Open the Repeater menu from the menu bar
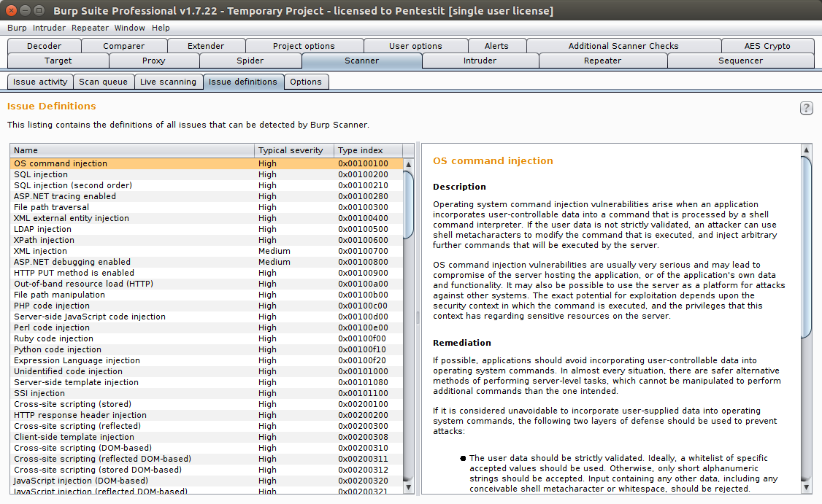 (x=90, y=28)
